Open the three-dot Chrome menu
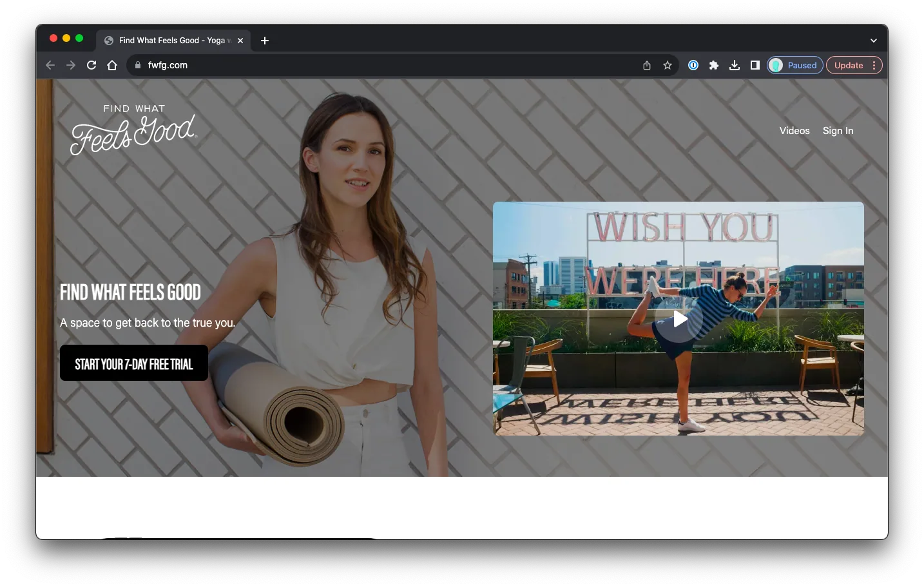 pyautogui.click(x=874, y=65)
